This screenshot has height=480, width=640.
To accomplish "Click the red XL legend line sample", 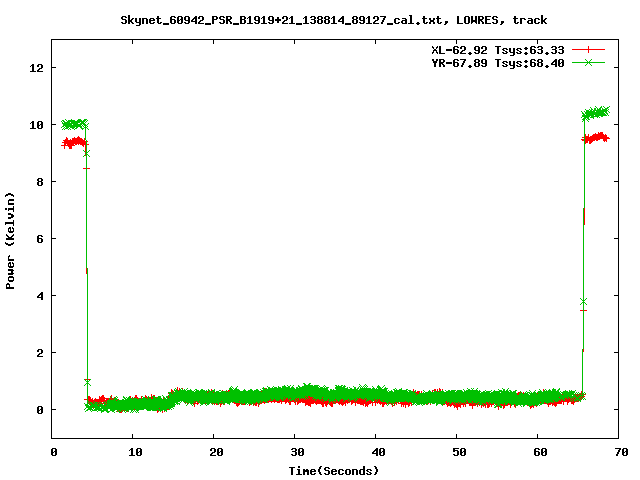I will tap(588, 50).
